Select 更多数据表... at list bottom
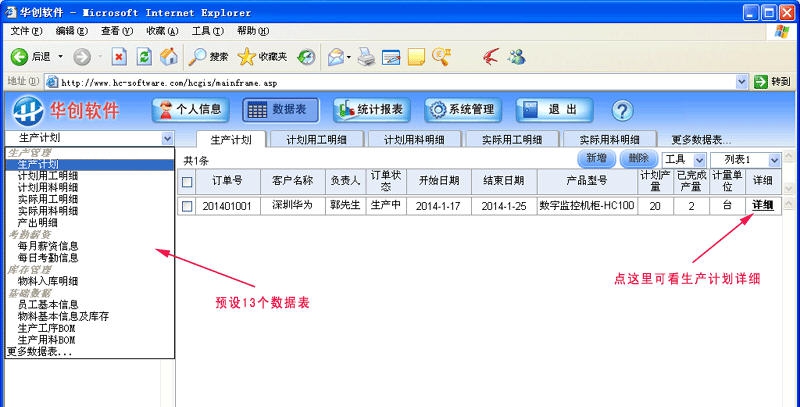 (x=89, y=351)
